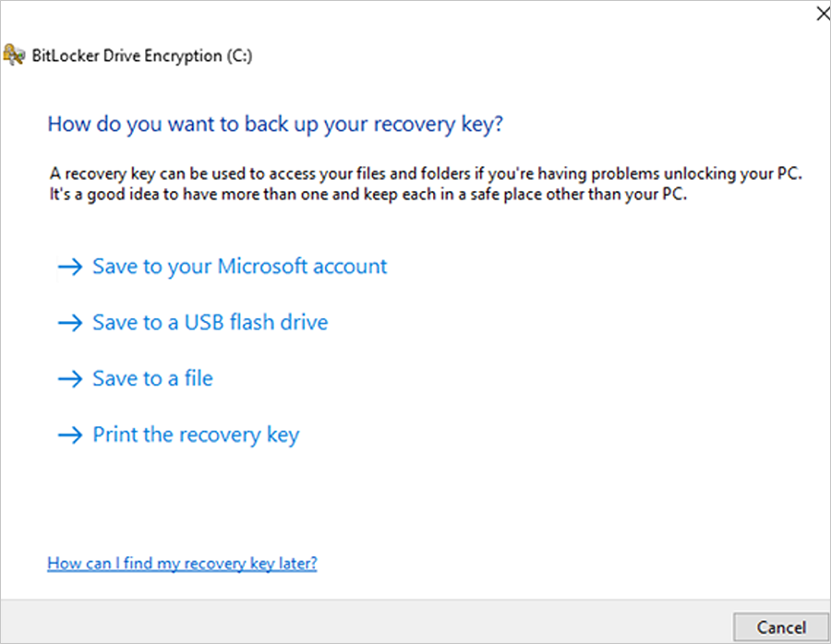Click the arrow next to Print the recovery key
The image size is (831, 644).
pyautogui.click(x=70, y=435)
